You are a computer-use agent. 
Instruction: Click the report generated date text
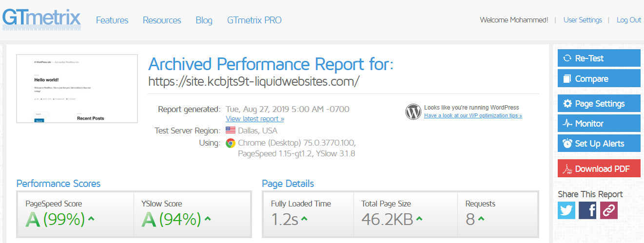tap(288, 109)
